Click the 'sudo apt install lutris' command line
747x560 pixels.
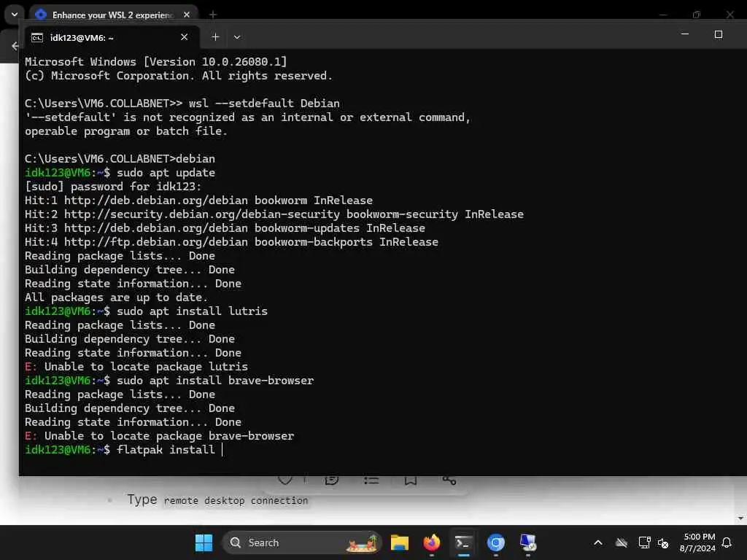click(x=146, y=311)
